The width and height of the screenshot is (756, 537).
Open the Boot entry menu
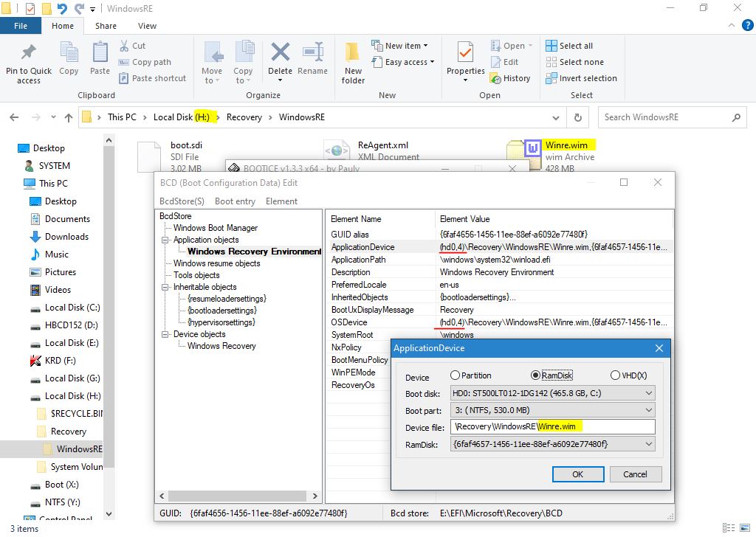click(x=235, y=201)
